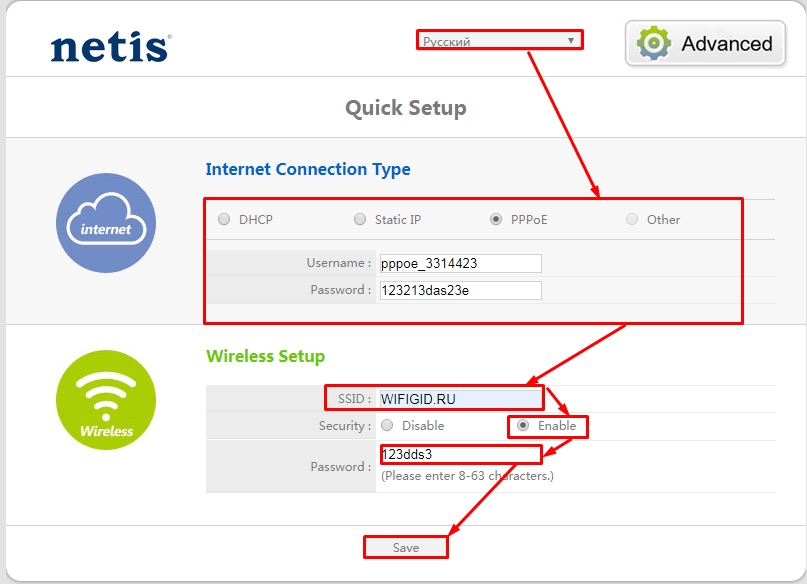The height and width of the screenshot is (584, 807).
Task: Disable wireless security
Action: [x=387, y=425]
